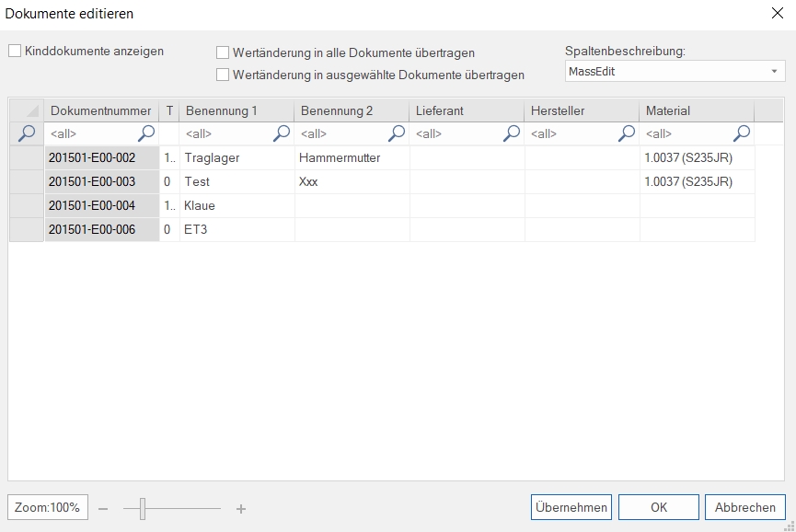Click the magnifier icon in Lieferant filter
This screenshot has height=532, width=796.
tap(512, 133)
